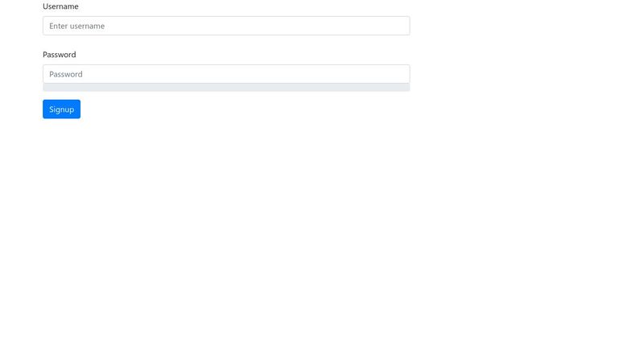Activate the field under the Username label
This screenshot has height=362, width=644.
pos(226,26)
